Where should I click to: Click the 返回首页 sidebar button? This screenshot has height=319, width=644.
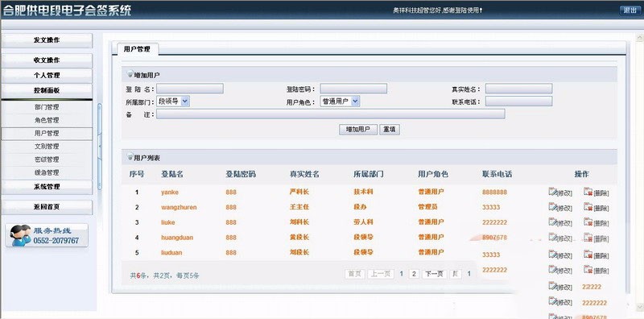click(47, 207)
